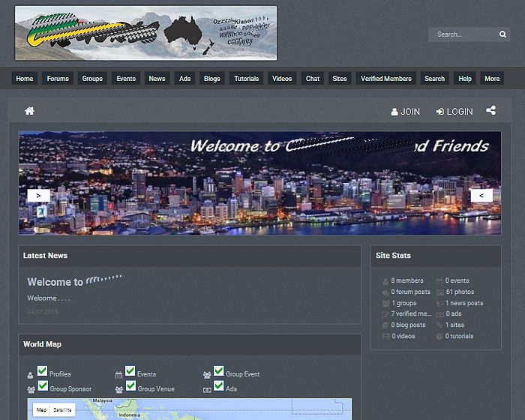The image size is (525, 420).
Task: Click the slider's left-side arrow button
Action: pos(38,195)
